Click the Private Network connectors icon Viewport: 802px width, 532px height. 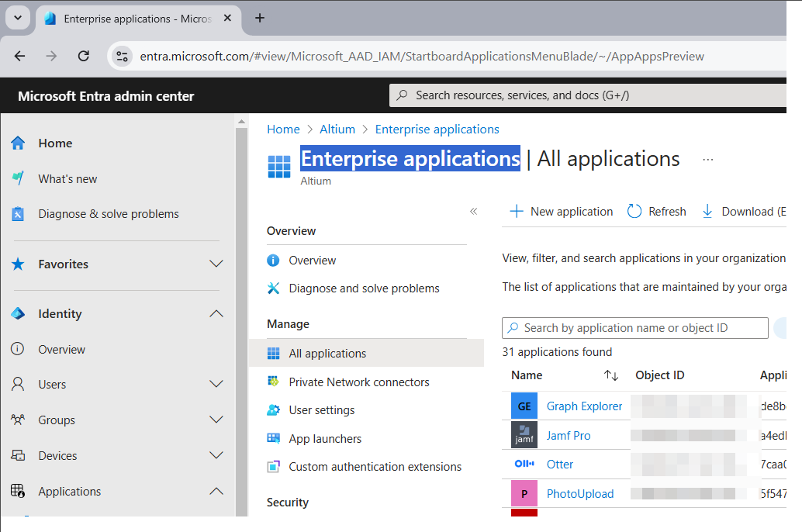pyautogui.click(x=273, y=382)
